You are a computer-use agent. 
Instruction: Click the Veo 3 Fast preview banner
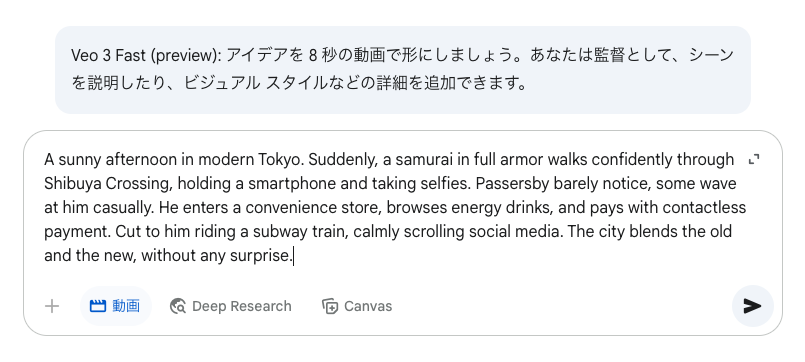point(403,70)
